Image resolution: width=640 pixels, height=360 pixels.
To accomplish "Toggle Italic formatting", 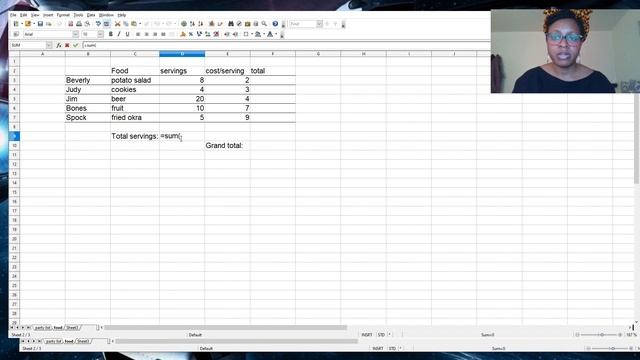I will (119, 34).
